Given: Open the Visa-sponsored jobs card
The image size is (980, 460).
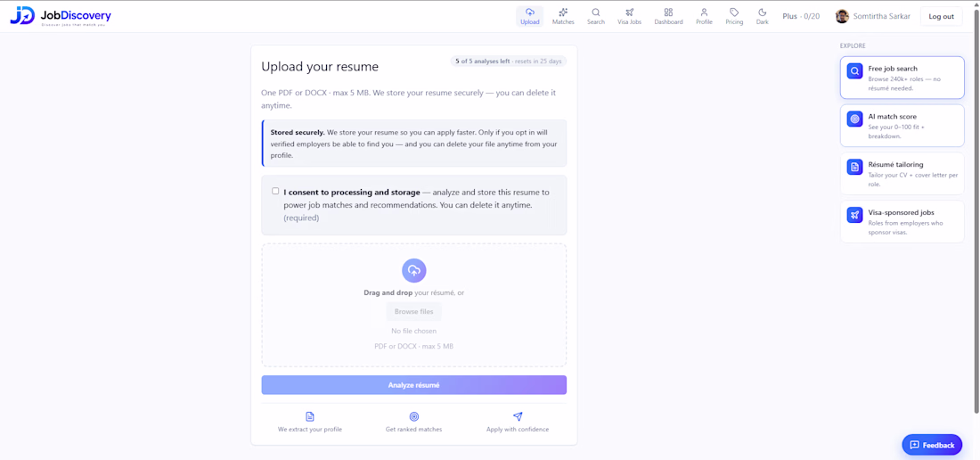Looking at the screenshot, I should 902,221.
